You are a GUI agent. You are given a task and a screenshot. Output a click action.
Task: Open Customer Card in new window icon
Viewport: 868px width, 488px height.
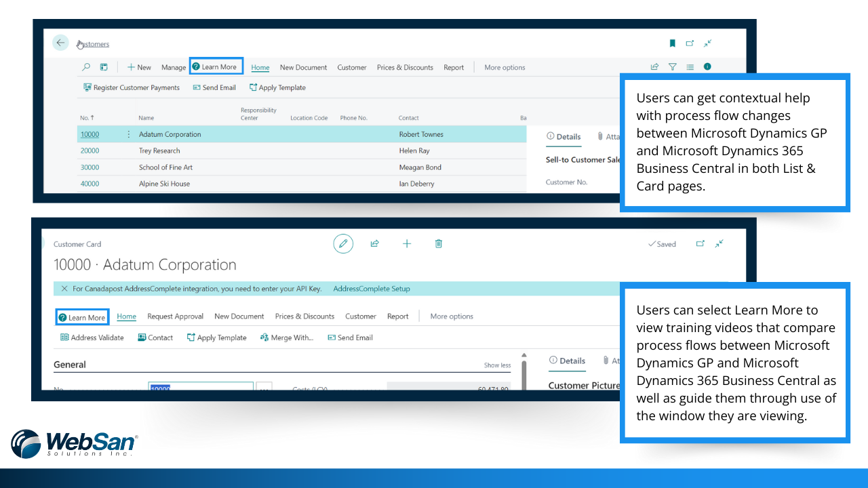[701, 244]
